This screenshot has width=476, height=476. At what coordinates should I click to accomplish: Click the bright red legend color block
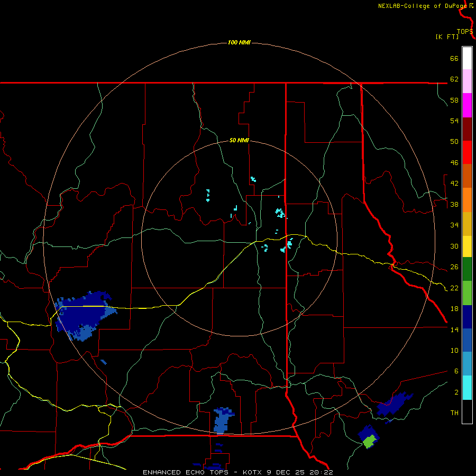click(467, 152)
